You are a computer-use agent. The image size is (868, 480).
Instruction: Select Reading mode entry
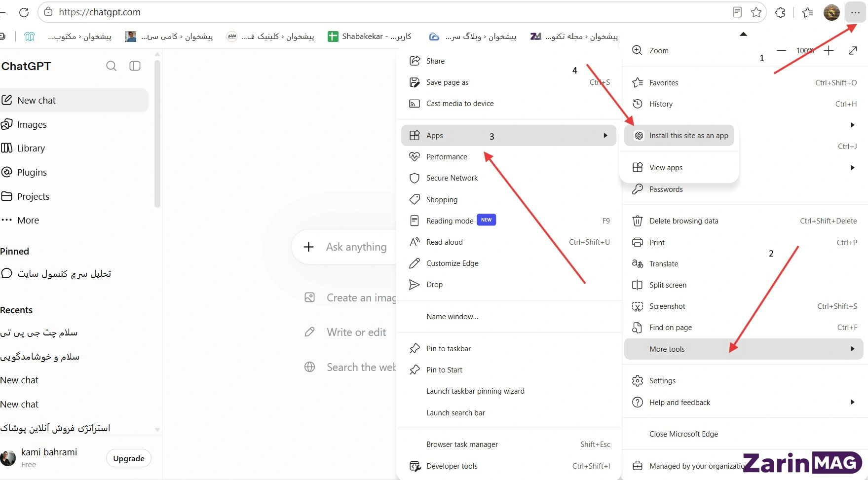point(509,221)
